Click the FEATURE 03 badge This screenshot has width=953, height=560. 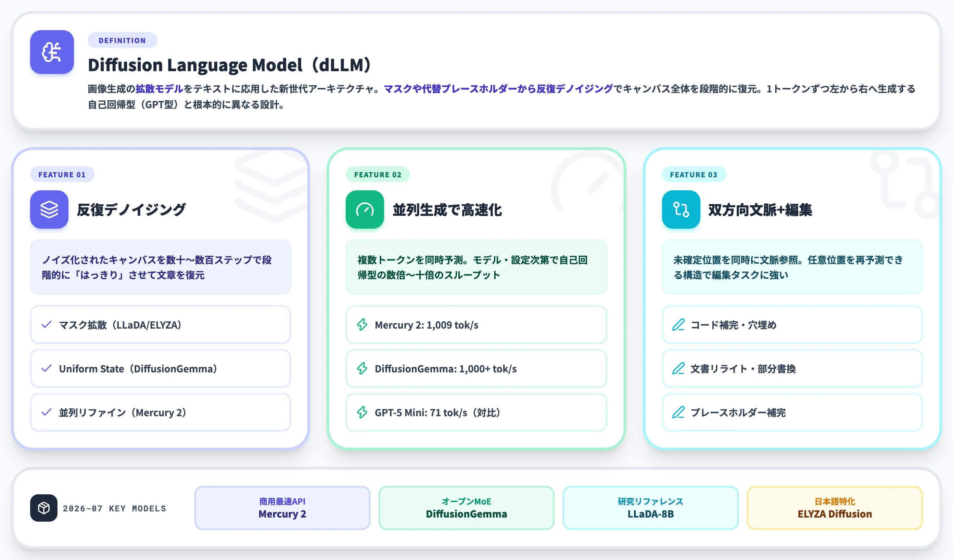pos(694,174)
